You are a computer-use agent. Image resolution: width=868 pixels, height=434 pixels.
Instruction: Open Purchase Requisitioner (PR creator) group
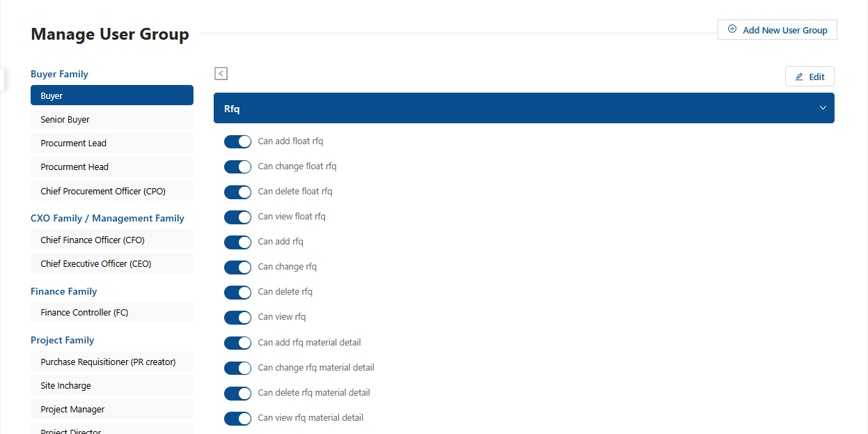[111, 362]
